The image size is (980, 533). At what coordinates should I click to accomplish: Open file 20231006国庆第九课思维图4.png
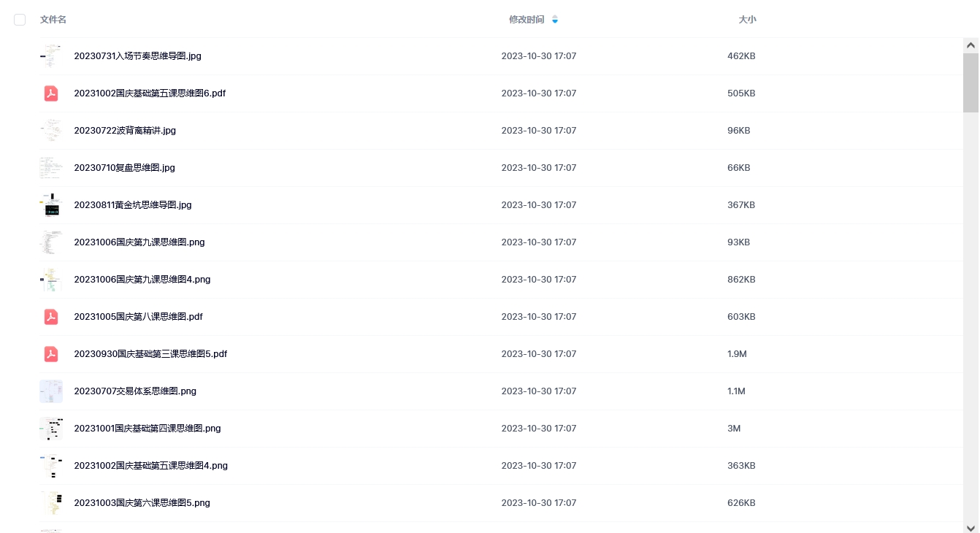[142, 280]
